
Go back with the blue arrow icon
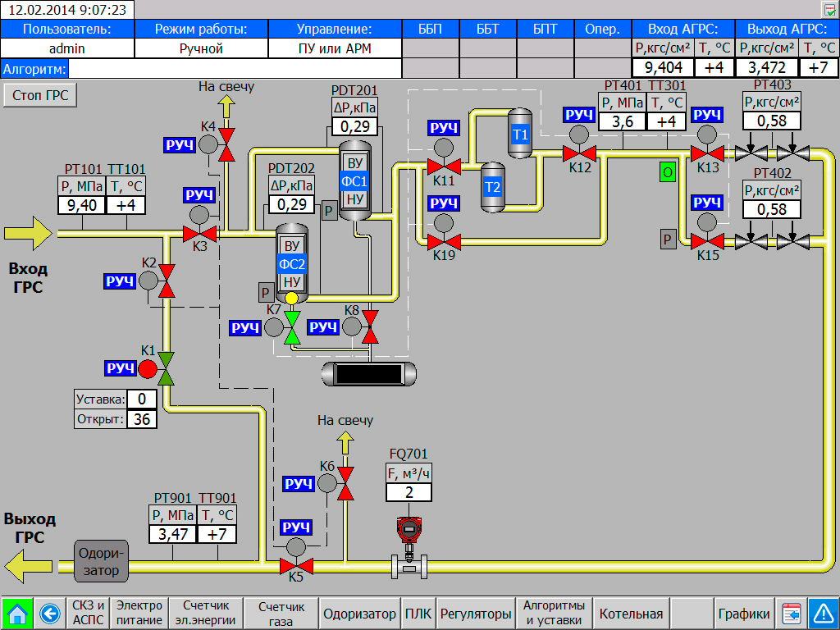pos(50,614)
